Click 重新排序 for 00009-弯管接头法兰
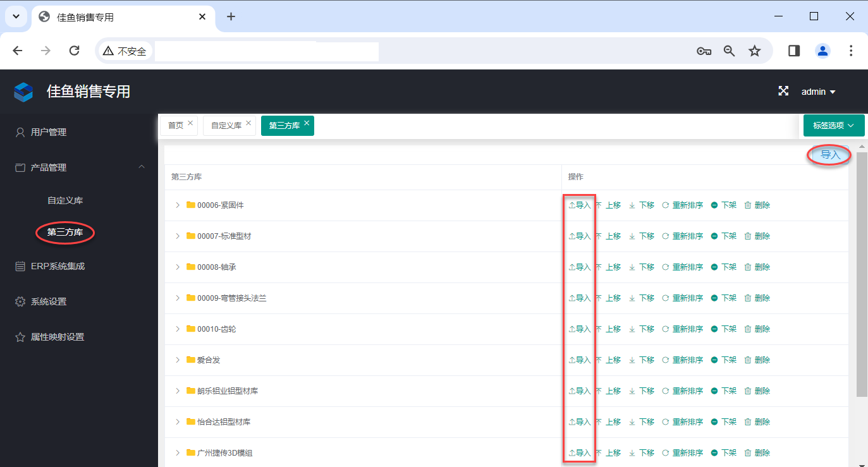Screen dimensions: 868x467 pyautogui.click(x=682, y=298)
